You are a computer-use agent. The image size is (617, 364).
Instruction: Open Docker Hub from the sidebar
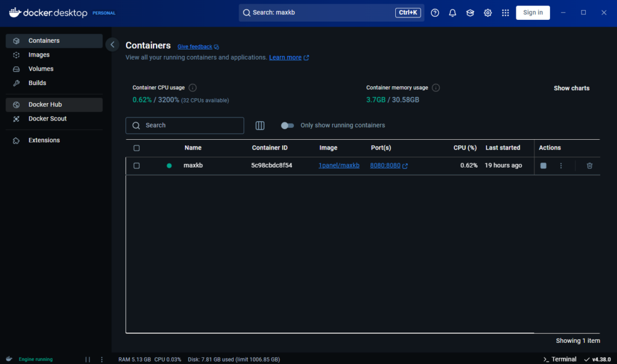(x=54, y=105)
